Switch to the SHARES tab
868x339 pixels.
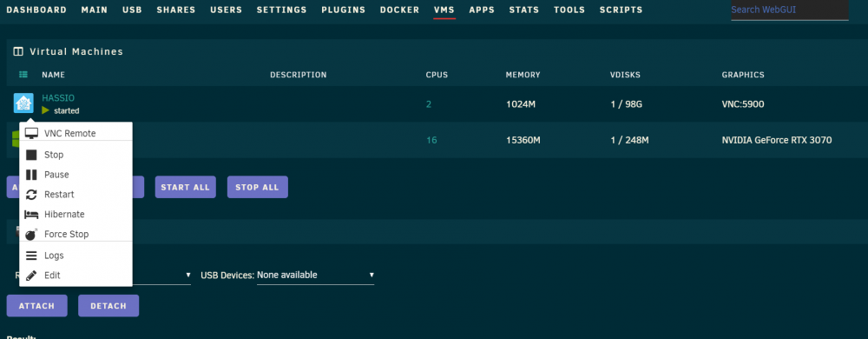[176, 10]
